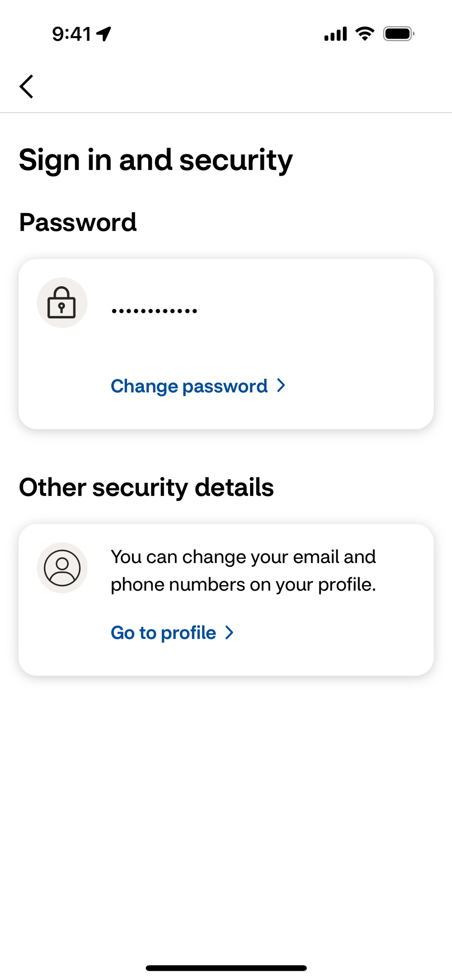Click the padlock icon in Password card
Viewport: 452px width, 980px height.
click(62, 303)
